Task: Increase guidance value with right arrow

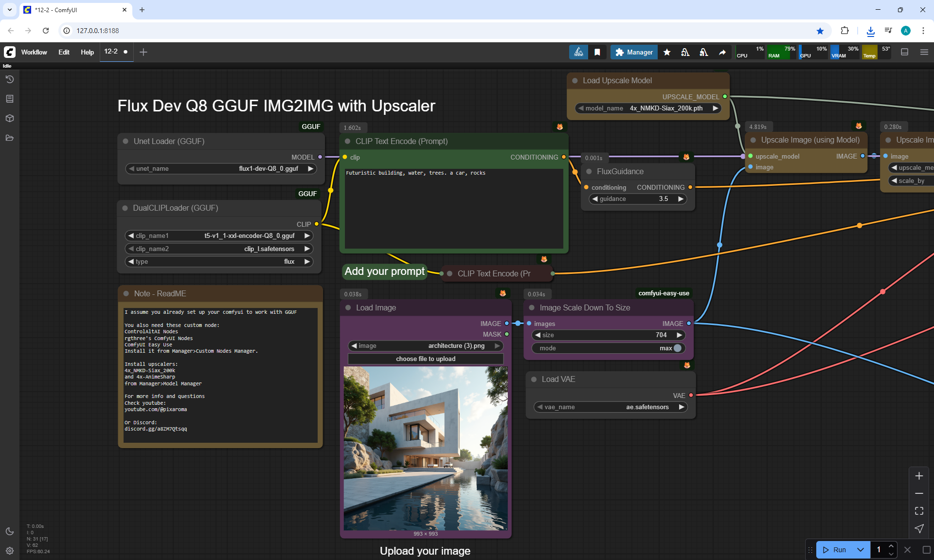Action: coord(681,199)
